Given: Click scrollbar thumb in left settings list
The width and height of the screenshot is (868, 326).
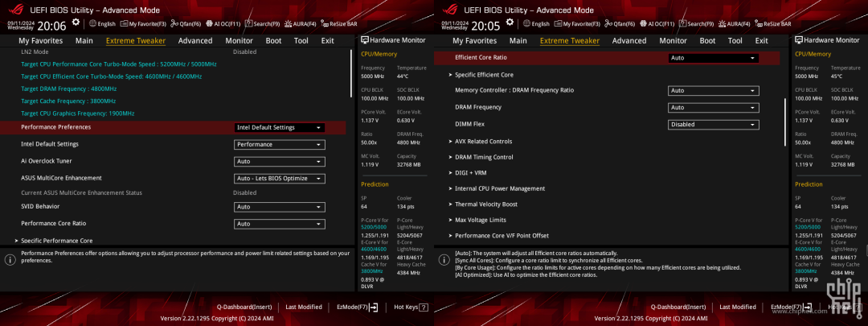Looking at the screenshot, I should (x=351, y=73).
